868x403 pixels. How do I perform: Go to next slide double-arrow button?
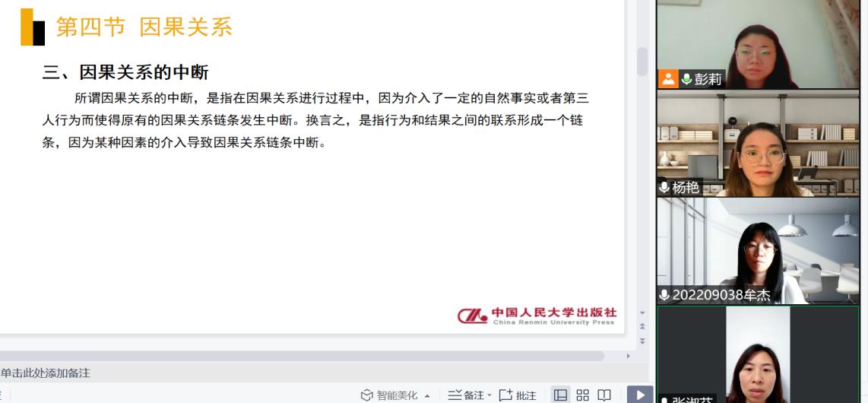tap(642, 341)
